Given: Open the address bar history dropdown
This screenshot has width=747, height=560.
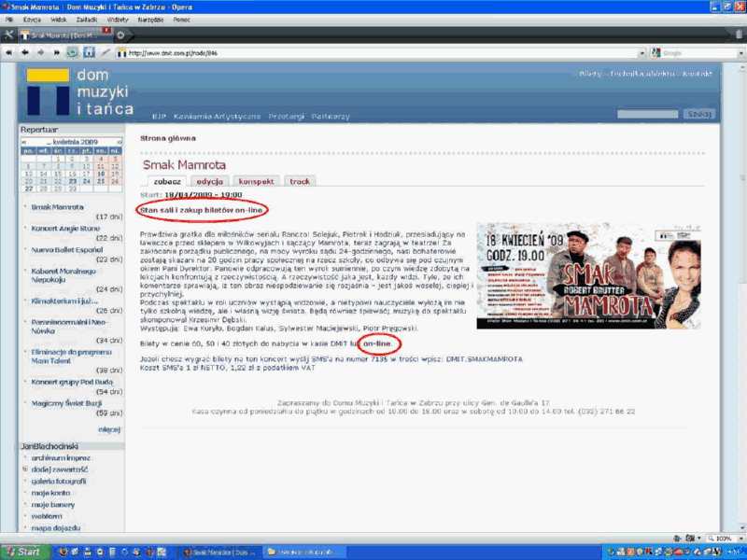Looking at the screenshot, I should 641,53.
